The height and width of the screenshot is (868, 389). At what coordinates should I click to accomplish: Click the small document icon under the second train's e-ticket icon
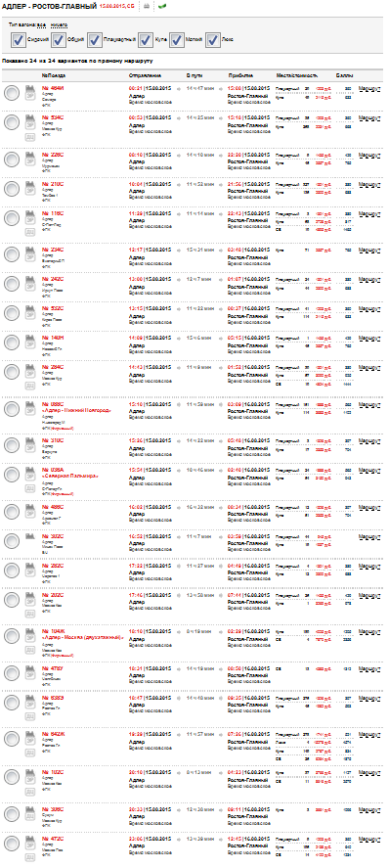(30, 138)
